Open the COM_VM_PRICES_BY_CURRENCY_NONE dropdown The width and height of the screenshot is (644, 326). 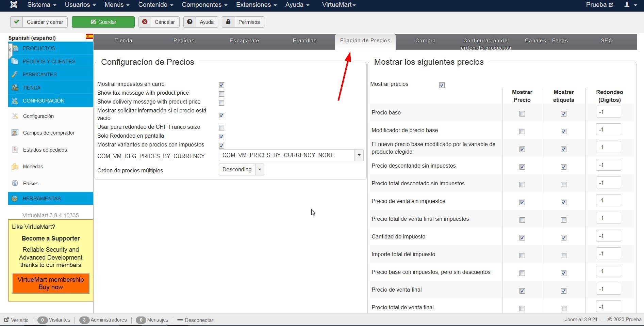tap(291, 155)
